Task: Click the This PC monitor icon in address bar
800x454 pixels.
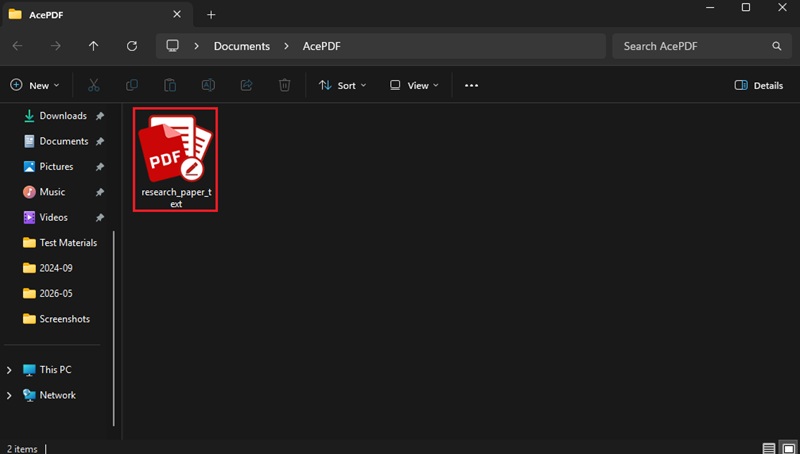Action: tap(172, 46)
